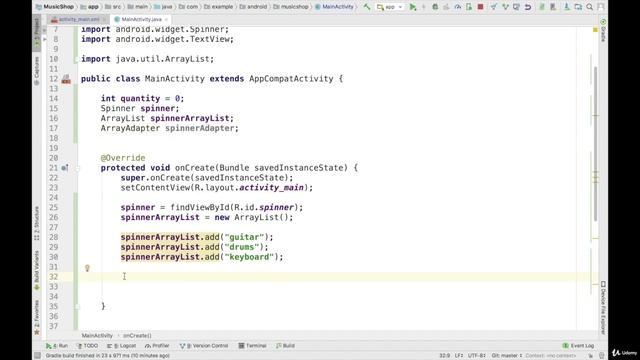640x360 pixels.
Task: Click Apply Changes icon next to Run
Action: click(x=424, y=7)
